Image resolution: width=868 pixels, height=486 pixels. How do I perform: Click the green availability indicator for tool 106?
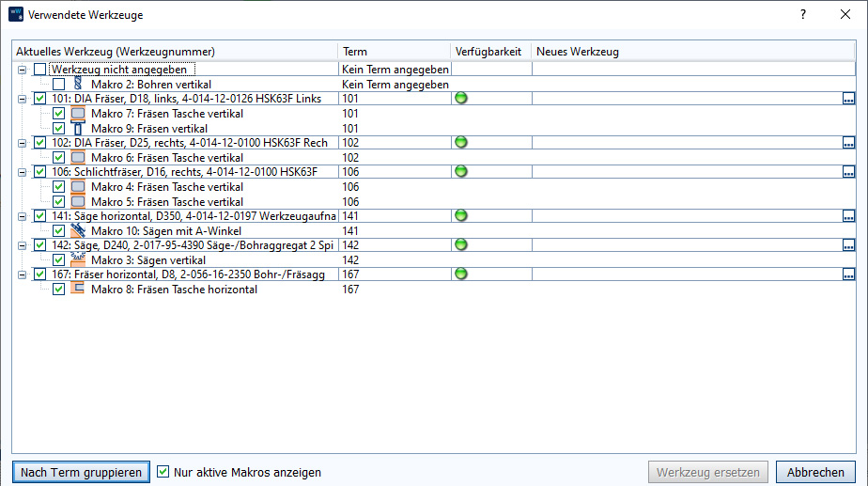tap(461, 171)
